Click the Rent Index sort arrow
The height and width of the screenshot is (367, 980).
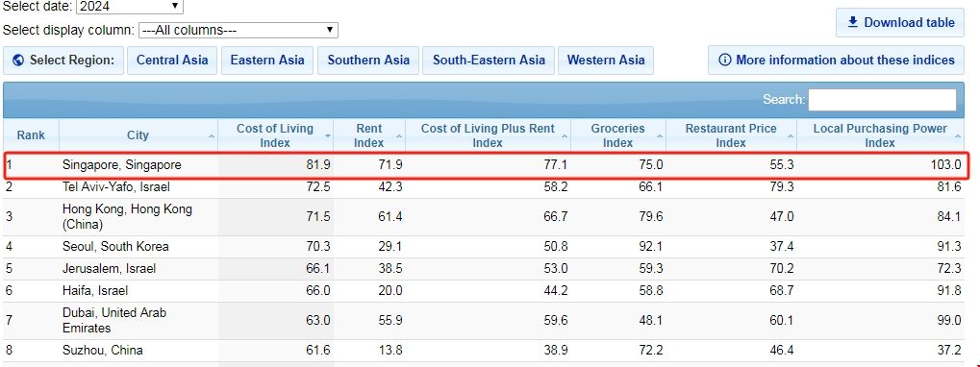coord(399,136)
